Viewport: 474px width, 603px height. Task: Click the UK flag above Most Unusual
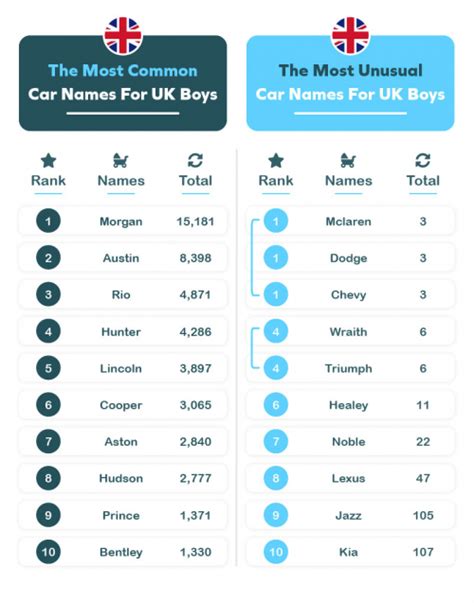[350, 35]
